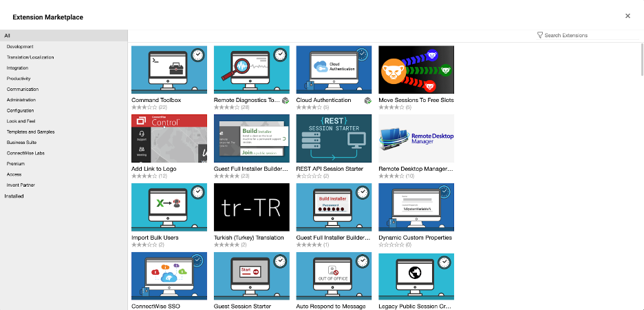Click the Guest Session Starter title
Viewport: 644px width, 310px height.
click(x=242, y=307)
